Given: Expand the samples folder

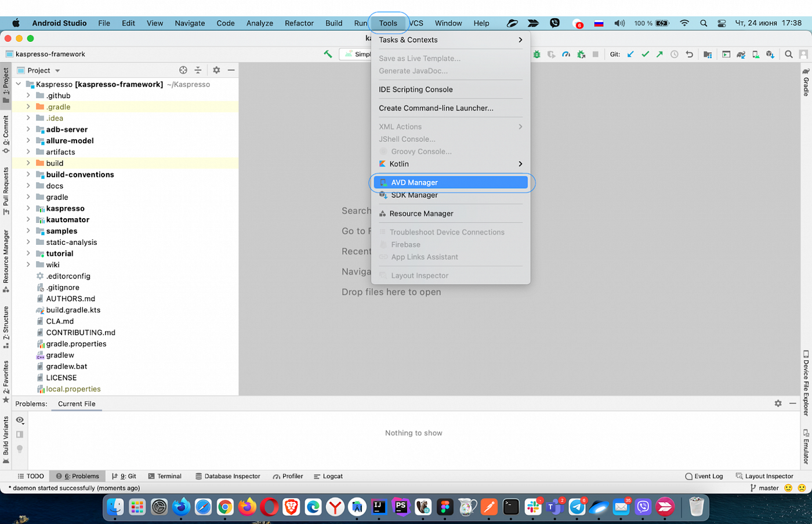Looking at the screenshot, I should [x=28, y=231].
